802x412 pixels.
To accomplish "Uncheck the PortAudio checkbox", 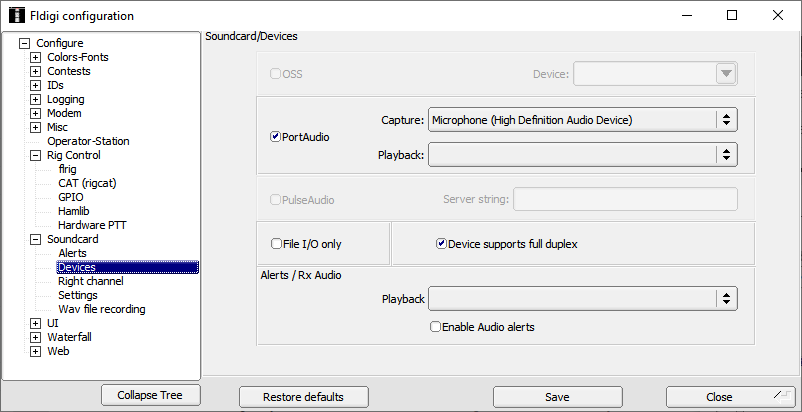I will coord(275,137).
